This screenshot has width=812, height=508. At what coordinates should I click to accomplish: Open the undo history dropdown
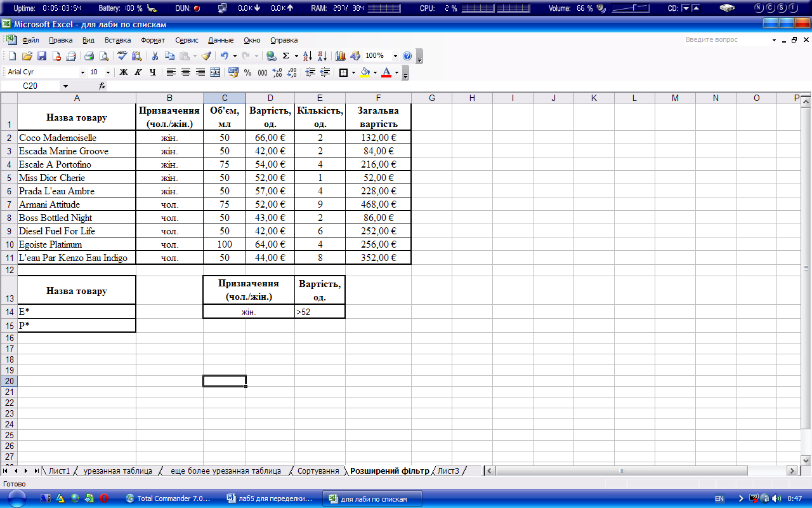pyautogui.click(x=235, y=56)
